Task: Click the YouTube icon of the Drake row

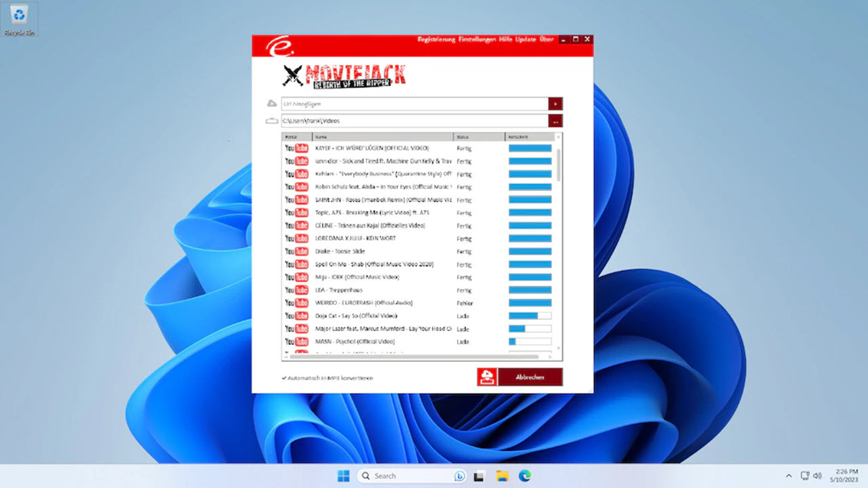Action: pos(296,251)
